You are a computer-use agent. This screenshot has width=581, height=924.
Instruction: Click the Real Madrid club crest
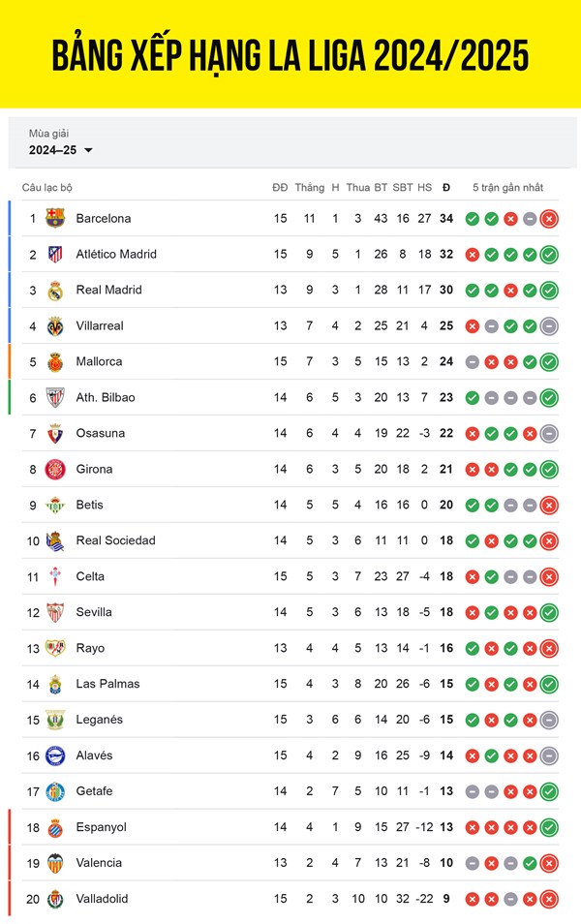55,290
